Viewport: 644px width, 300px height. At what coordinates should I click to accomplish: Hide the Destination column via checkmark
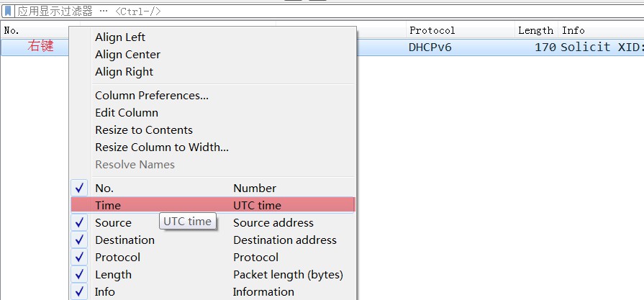tap(81, 240)
